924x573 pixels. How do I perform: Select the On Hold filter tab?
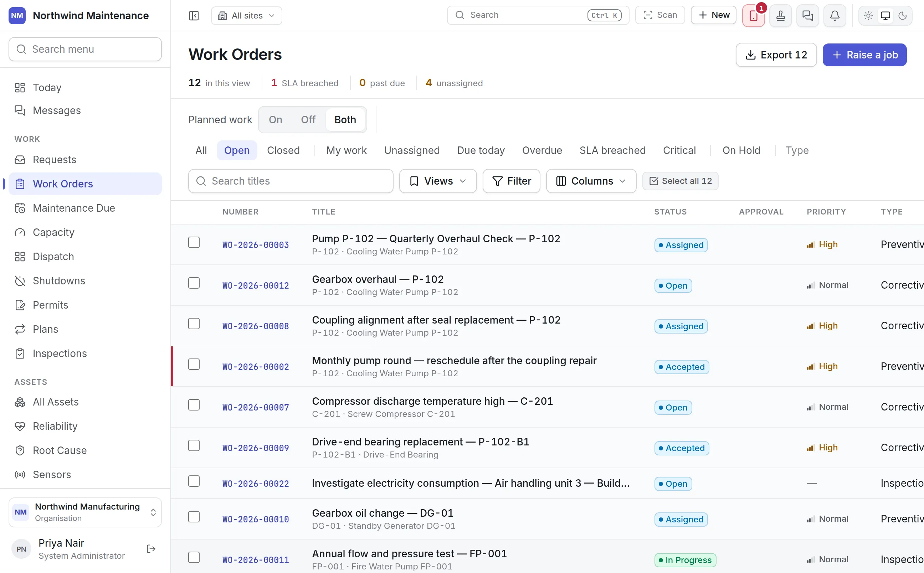pyautogui.click(x=741, y=150)
